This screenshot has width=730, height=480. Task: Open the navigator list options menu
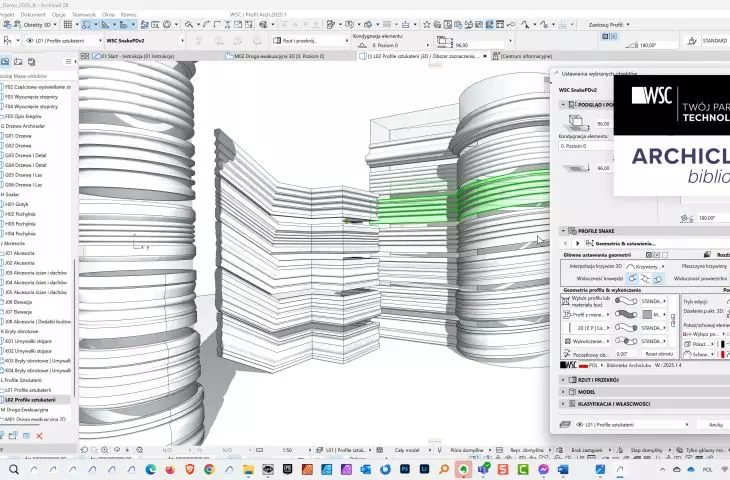tap(70, 61)
